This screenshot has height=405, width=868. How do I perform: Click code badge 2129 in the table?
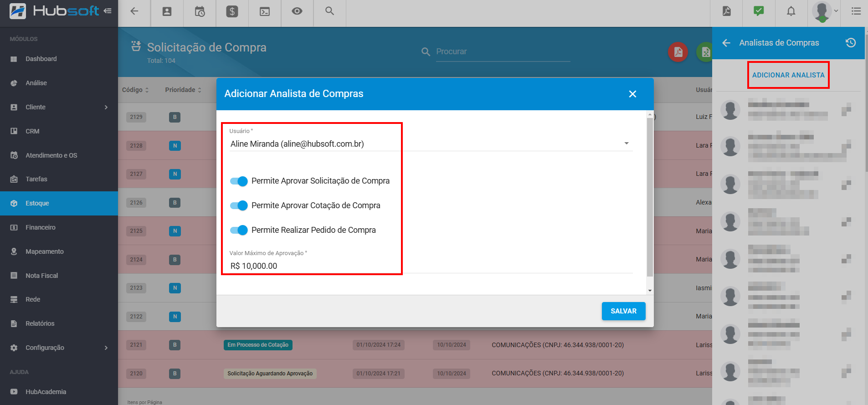pos(136,117)
